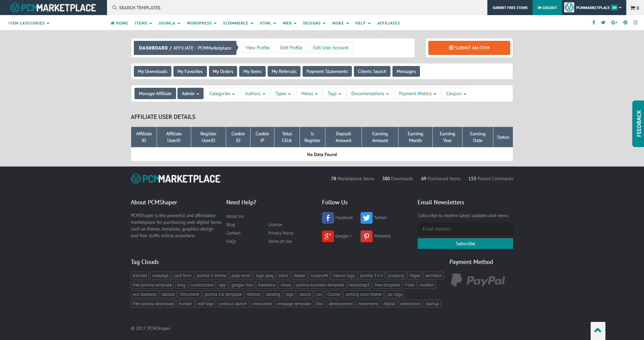Click the Edit User Account button
This screenshot has height=340, width=644.
click(x=330, y=48)
